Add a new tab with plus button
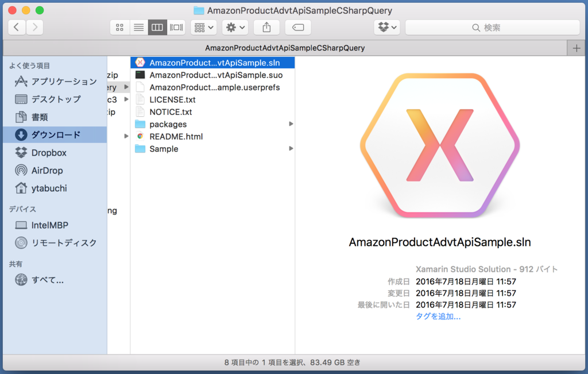This screenshot has width=588, height=374. pos(577,48)
